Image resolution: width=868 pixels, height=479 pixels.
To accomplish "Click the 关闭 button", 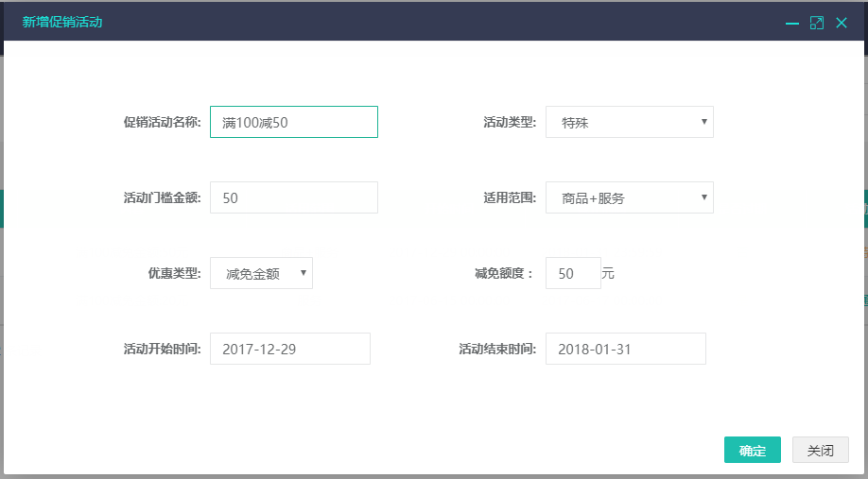I will 821,450.
